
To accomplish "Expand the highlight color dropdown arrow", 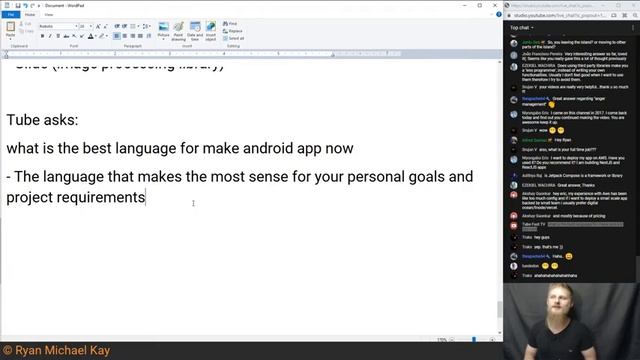I will (107, 36).
